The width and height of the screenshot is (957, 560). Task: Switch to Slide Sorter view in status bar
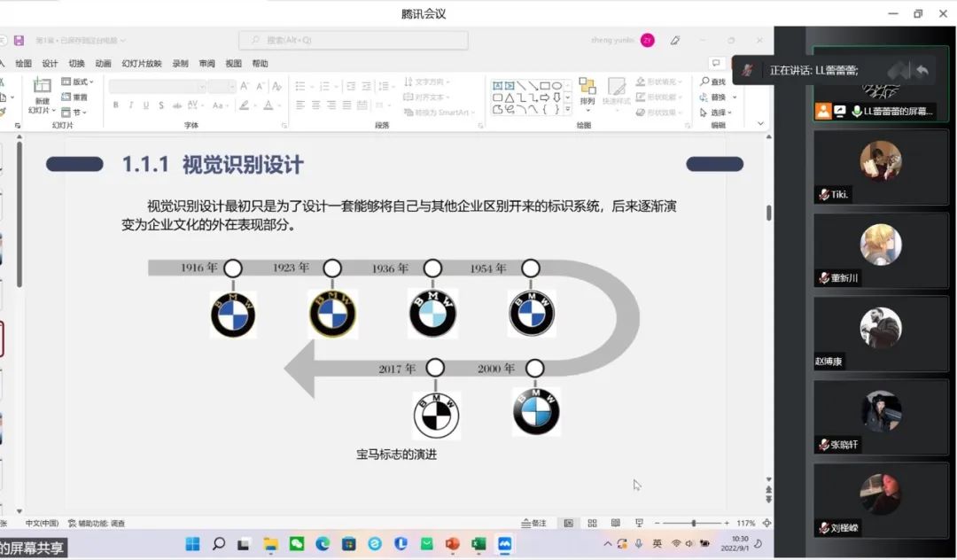coord(592,524)
